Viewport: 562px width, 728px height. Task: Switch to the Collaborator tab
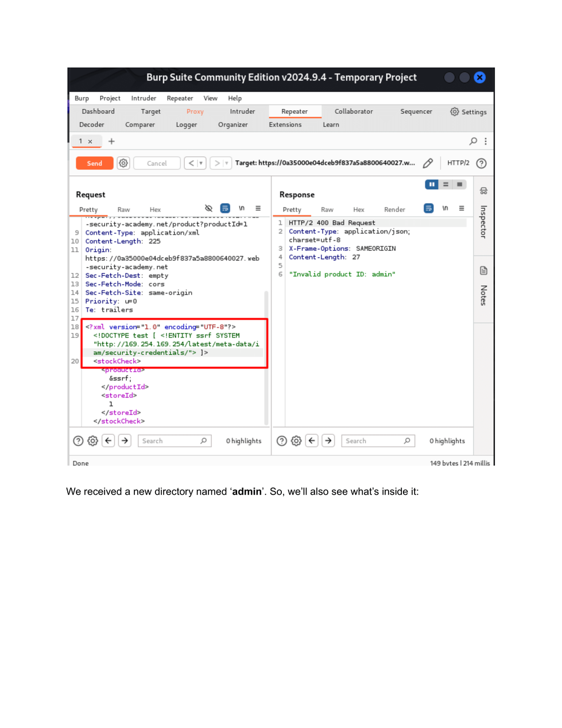(x=354, y=111)
